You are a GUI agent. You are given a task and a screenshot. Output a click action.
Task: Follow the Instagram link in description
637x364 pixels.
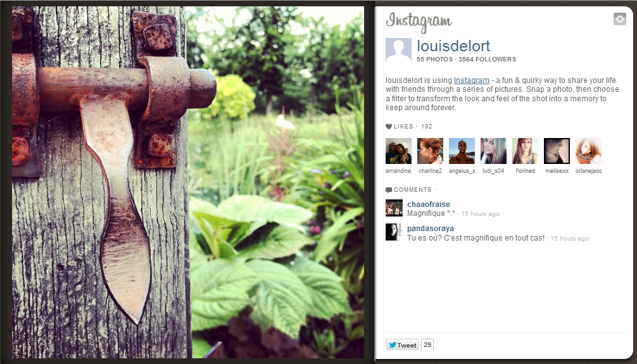coord(471,80)
